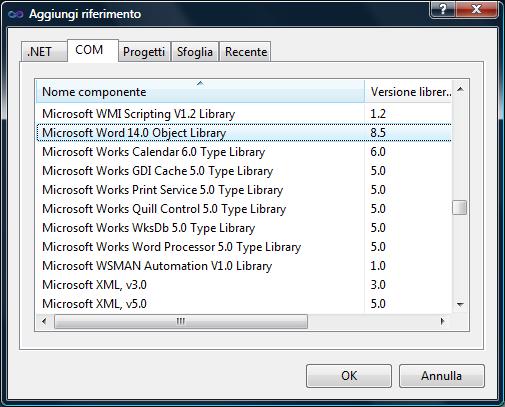Viewport: 505px width, 407px height.
Task: Select Microsoft Works Calendar 6.0 Type Library
Action: coord(244,152)
